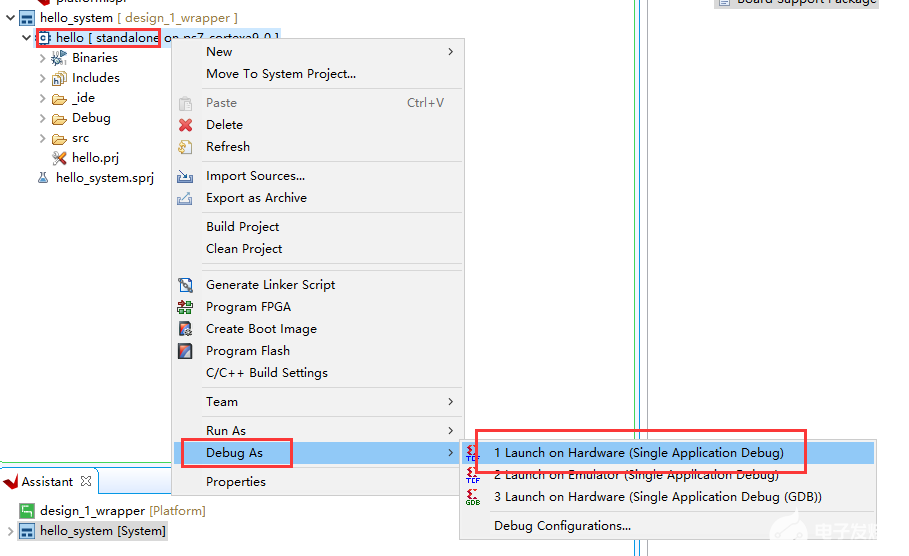This screenshot has width=909, height=556.
Task: Click the Debug folder icon in tree
Action: pyautogui.click(x=59, y=119)
